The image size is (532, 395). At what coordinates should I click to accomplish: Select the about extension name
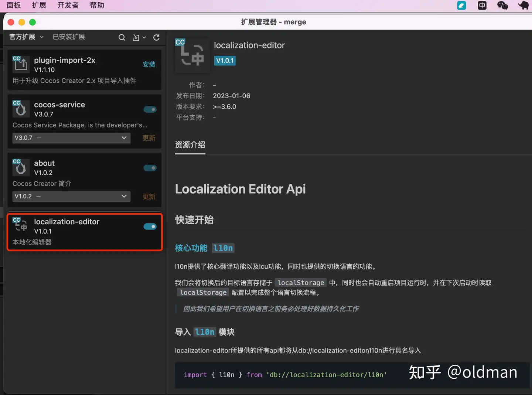[x=44, y=163]
